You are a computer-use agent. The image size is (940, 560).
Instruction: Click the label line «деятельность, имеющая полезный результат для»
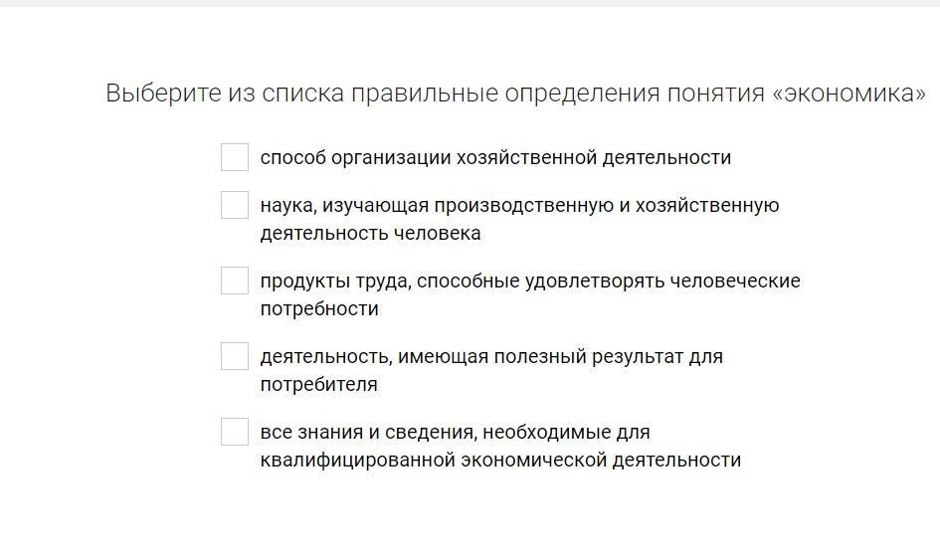[491, 356]
